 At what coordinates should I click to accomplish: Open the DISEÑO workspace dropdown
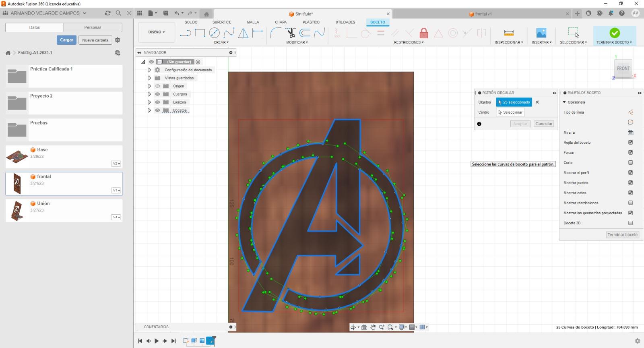(x=157, y=32)
